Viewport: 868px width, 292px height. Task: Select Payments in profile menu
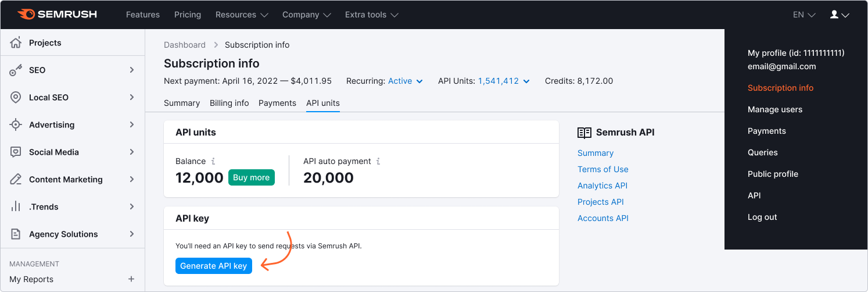point(767,131)
